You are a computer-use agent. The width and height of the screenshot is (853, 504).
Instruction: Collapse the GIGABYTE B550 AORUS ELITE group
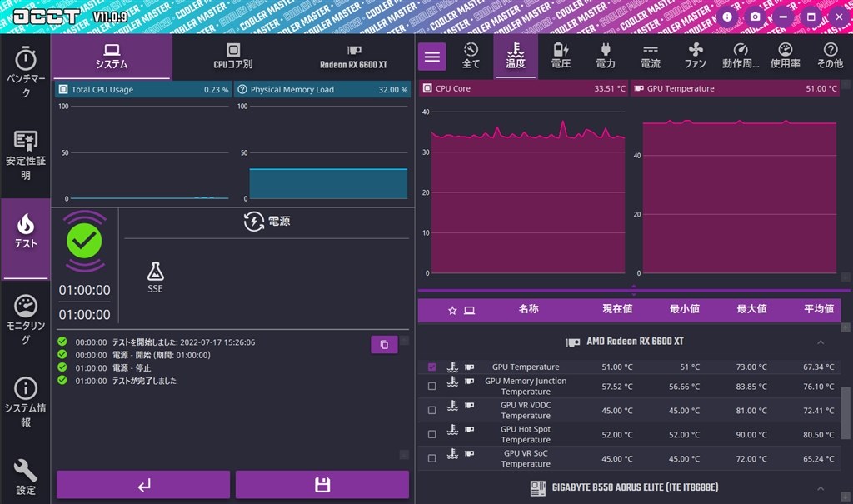click(821, 488)
